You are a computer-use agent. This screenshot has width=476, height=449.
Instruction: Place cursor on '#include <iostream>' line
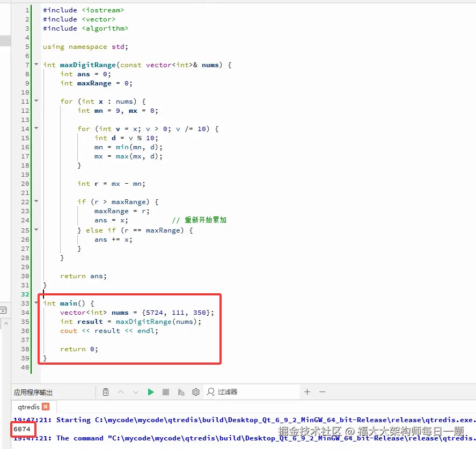click(x=84, y=10)
